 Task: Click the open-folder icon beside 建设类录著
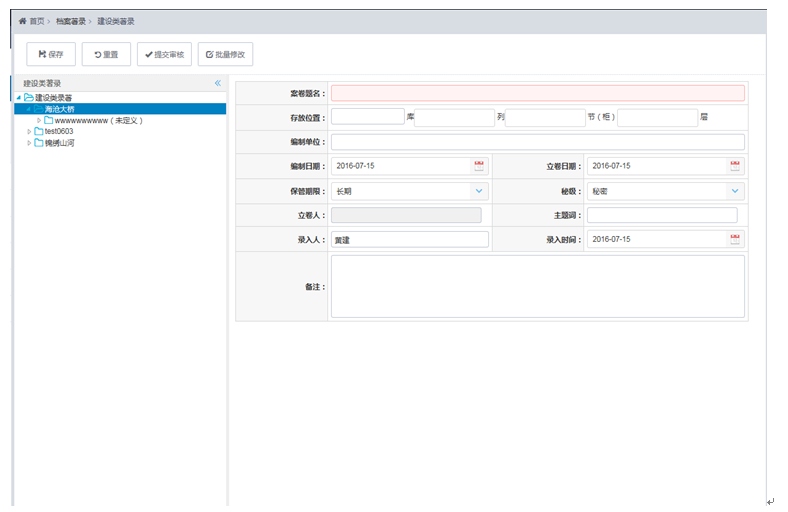pos(29,97)
